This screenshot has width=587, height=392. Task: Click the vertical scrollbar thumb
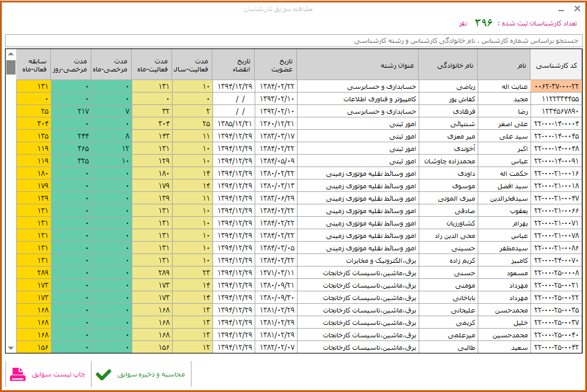click(11, 67)
